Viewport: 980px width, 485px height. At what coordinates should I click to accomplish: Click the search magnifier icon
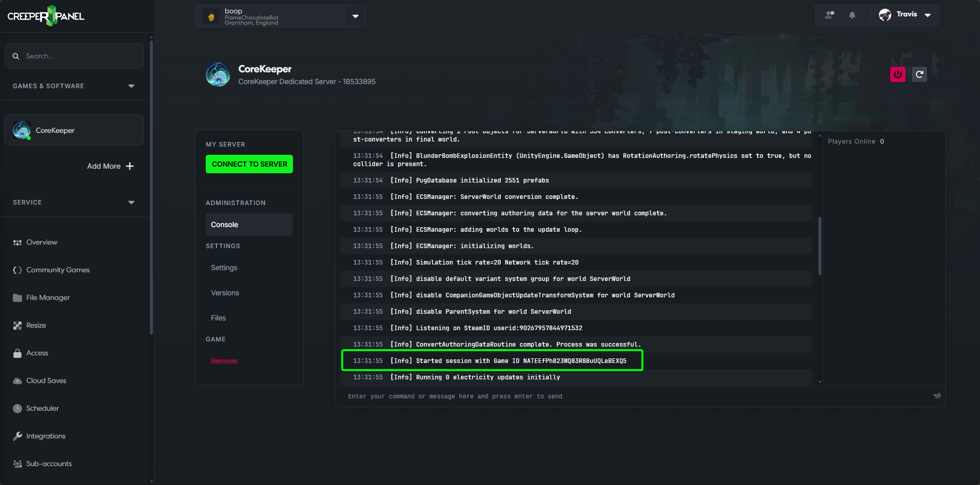(16, 56)
